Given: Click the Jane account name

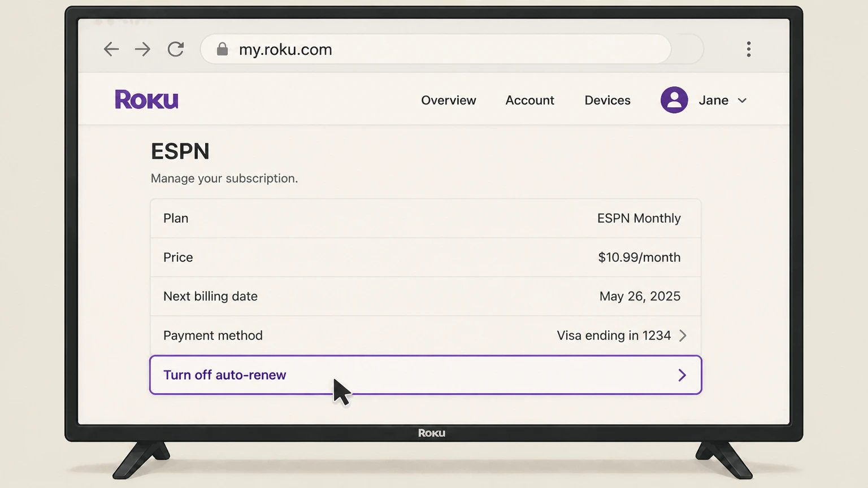Looking at the screenshot, I should click(713, 100).
